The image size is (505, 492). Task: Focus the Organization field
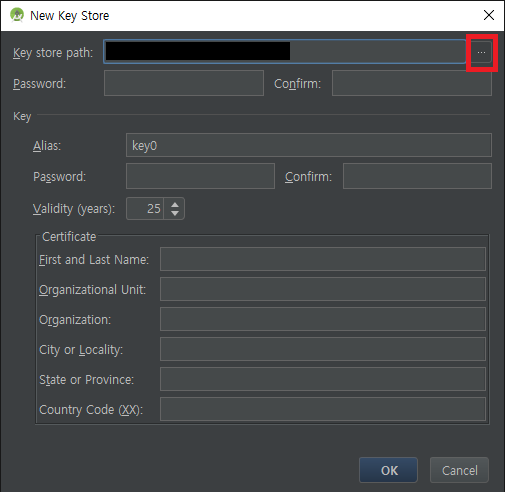pos(323,319)
